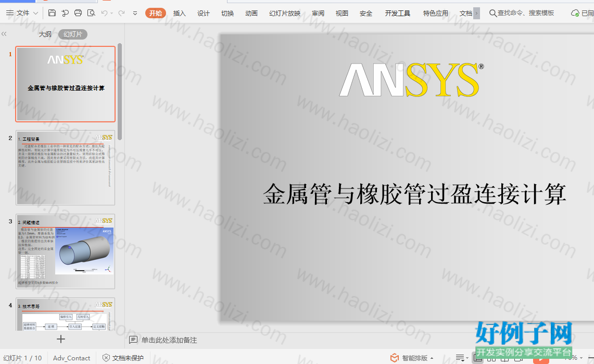Open the 文件 hamburger menu

(18, 13)
